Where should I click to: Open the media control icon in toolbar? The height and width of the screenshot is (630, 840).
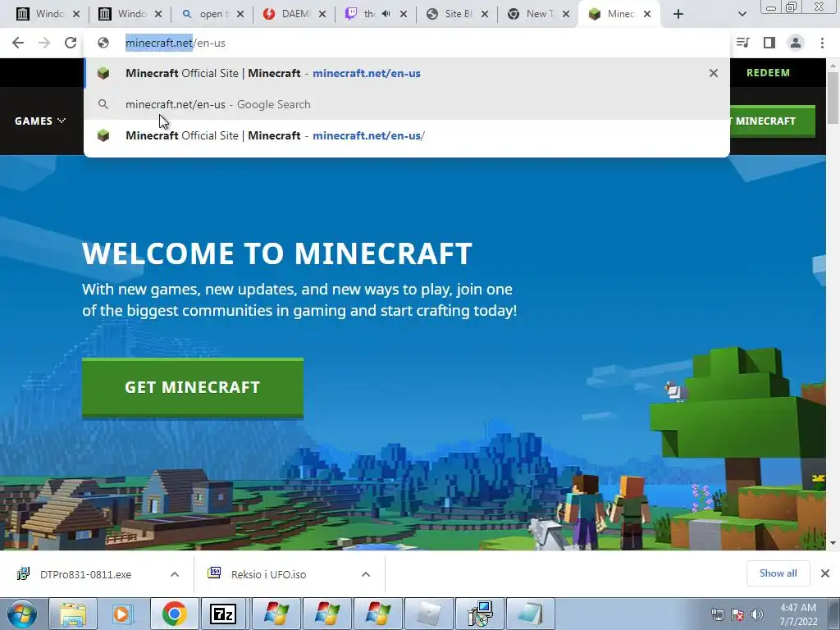[x=743, y=43]
